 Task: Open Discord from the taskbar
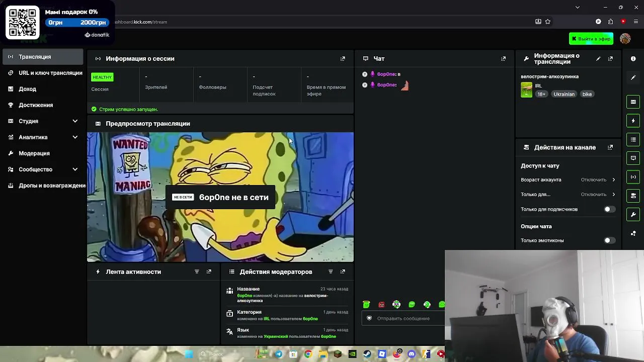(x=412, y=354)
